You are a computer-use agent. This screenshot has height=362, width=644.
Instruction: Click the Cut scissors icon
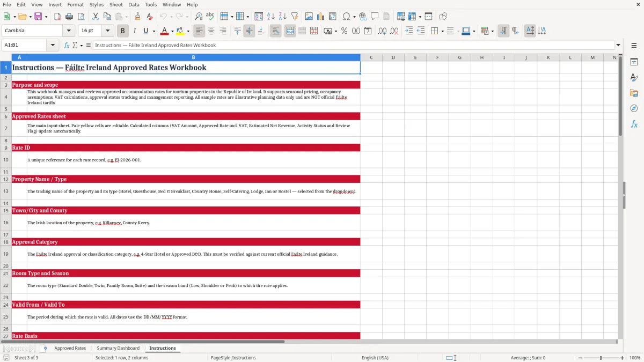click(x=96, y=17)
